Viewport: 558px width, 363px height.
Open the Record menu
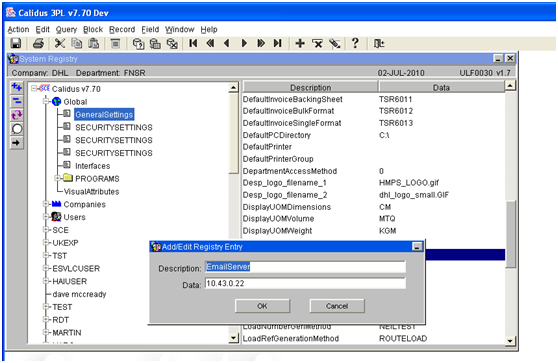tap(122, 30)
